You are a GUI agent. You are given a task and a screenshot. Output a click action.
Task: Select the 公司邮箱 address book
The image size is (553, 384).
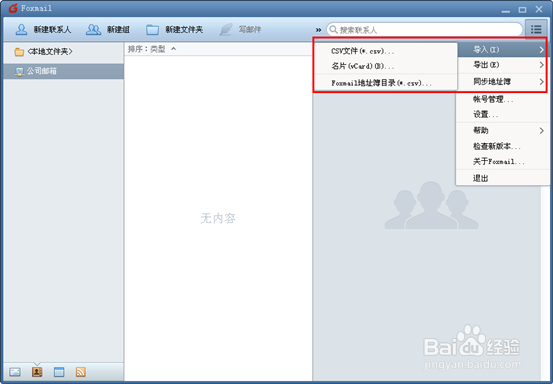[x=63, y=71]
